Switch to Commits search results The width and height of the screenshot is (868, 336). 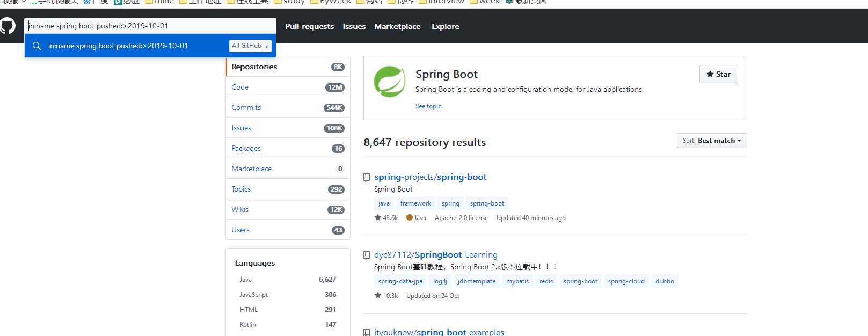288,107
